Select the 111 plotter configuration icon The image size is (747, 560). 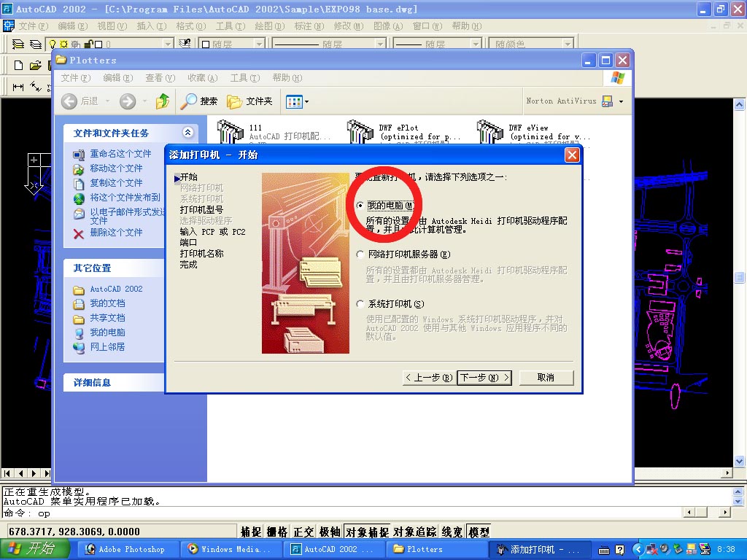pos(230,132)
